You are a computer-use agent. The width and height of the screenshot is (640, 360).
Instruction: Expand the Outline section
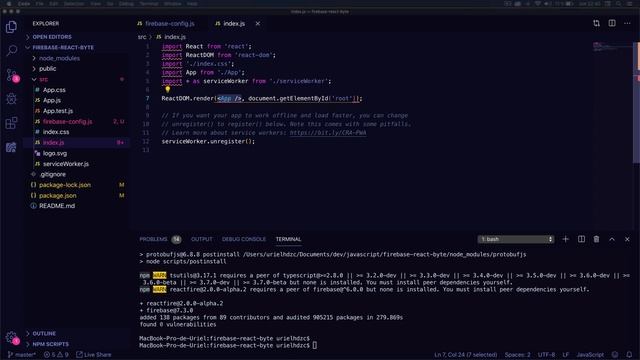pyautogui.click(x=44, y=333)
